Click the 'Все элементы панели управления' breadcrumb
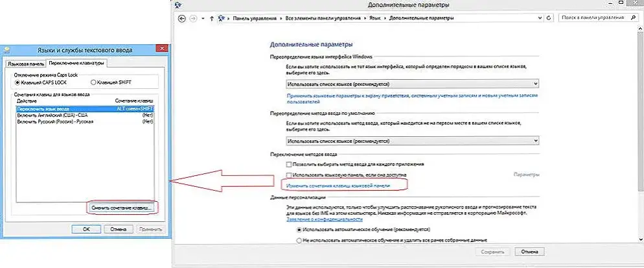The height and width of the screenshot is (268, 644). 323,19
